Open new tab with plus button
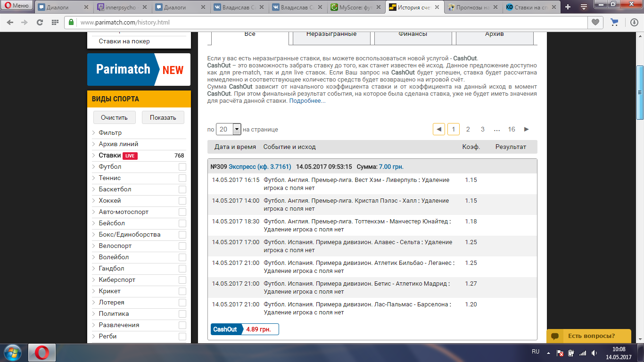The height and width of the screenshot is (362, 644). point(568,7)
